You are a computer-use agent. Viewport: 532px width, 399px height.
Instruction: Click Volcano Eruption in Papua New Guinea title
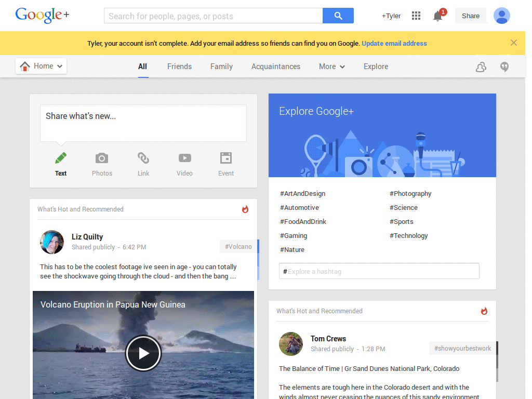point(113,304)
